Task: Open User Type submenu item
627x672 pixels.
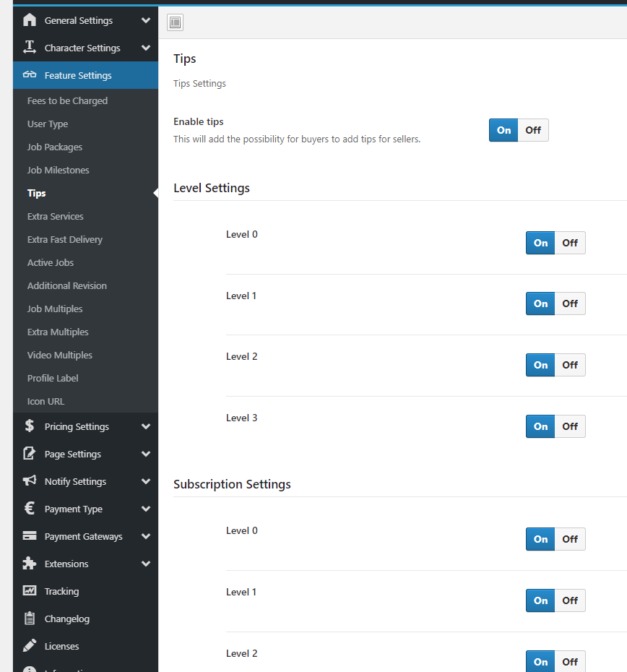Action: [x=48, y=124]
